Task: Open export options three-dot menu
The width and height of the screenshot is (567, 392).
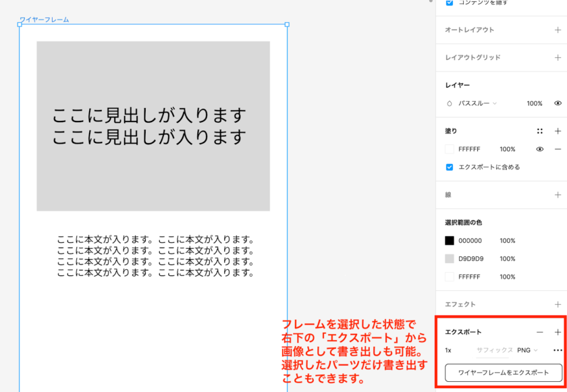Action: coord(558,350)
